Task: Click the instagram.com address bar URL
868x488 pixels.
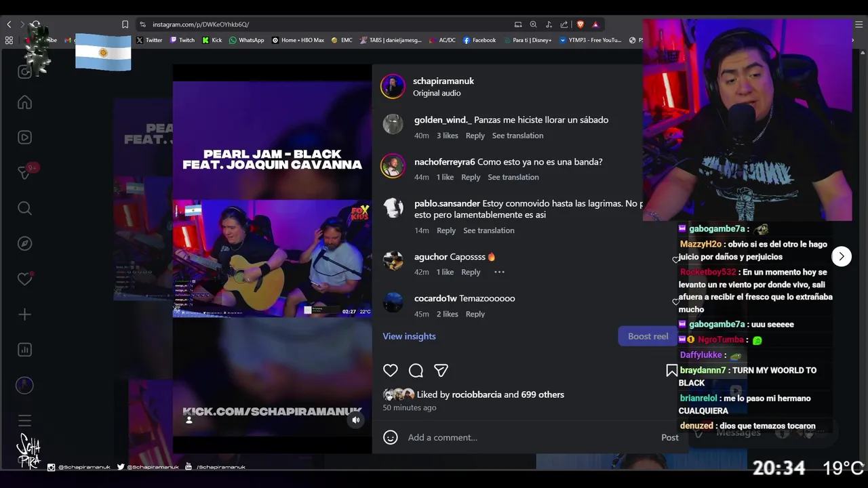Action: [201, 24]
